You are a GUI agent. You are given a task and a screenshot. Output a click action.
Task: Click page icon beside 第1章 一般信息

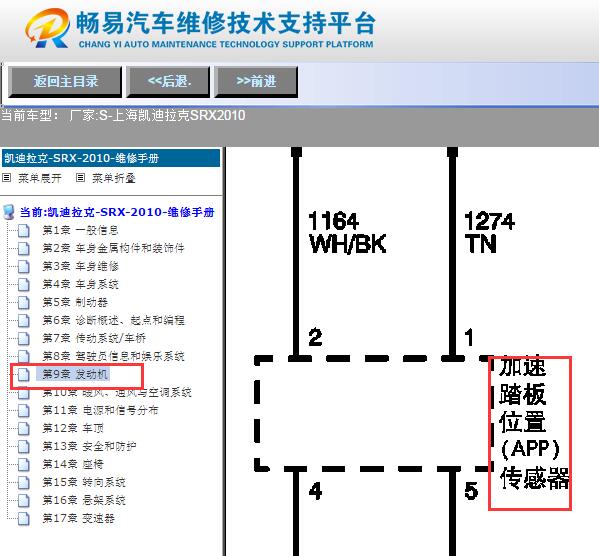pos(24,230)
